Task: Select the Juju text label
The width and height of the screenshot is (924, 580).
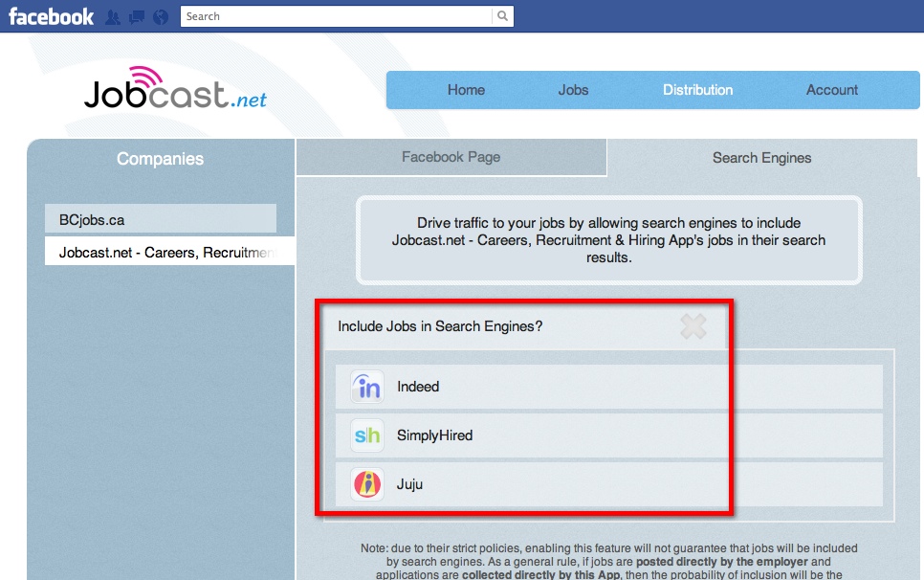Action: pos(409,484)
